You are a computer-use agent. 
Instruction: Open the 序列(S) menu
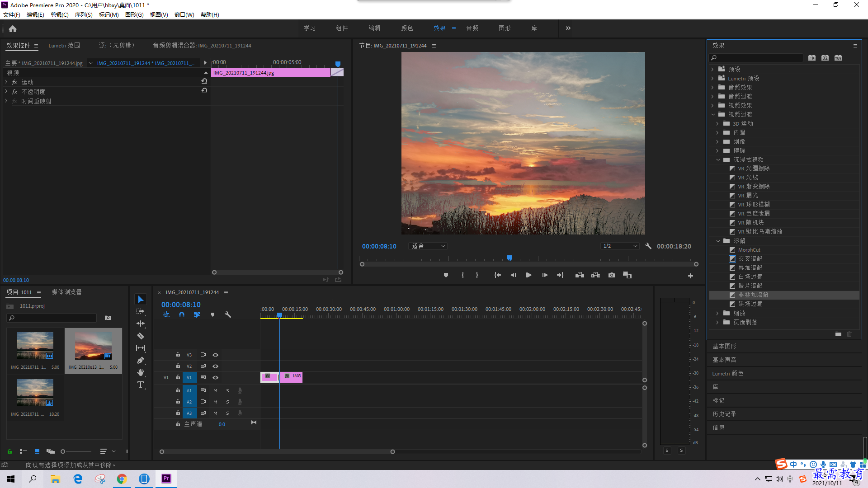[x=84, y=15]
